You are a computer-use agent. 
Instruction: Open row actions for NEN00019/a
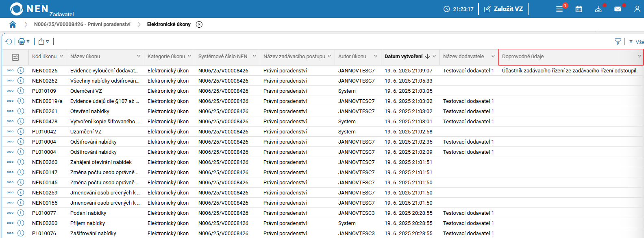click(x=10, y=101)
